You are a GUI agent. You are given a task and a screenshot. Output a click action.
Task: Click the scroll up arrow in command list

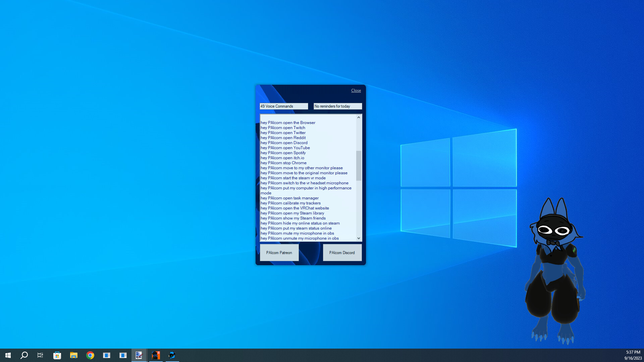pyautogui.click(x=359, y=117)
